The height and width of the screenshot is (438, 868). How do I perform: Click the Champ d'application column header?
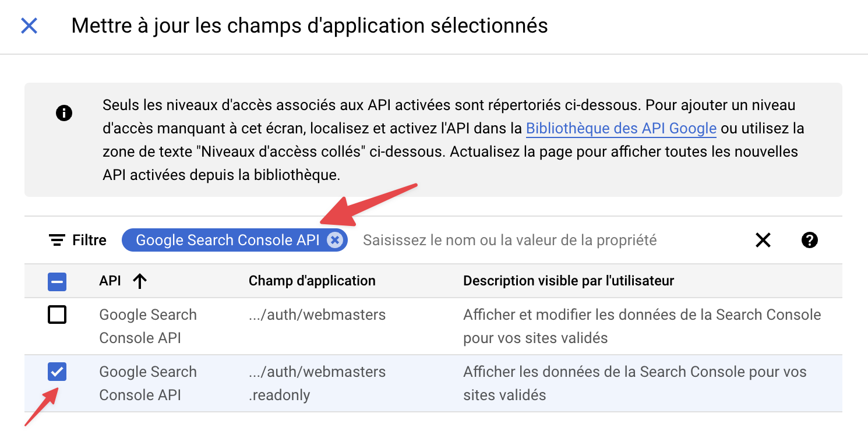coord(312,281)
